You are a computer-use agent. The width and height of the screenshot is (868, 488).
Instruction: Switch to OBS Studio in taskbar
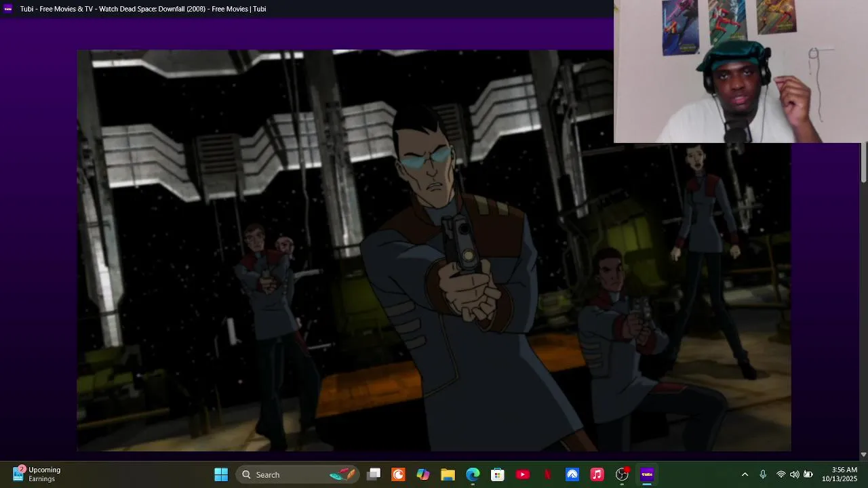coord(622,474)
